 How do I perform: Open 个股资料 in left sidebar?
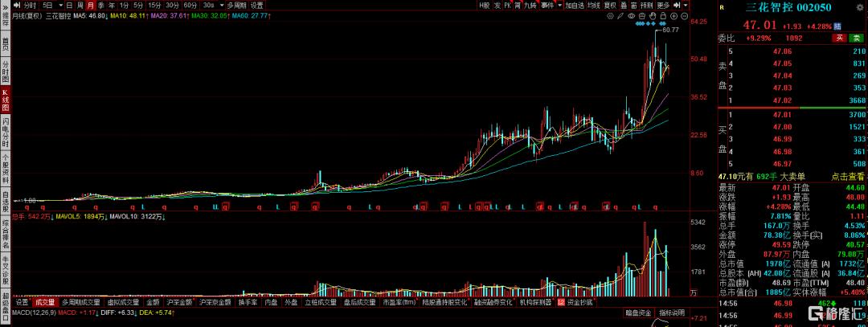tap(6, 168)
